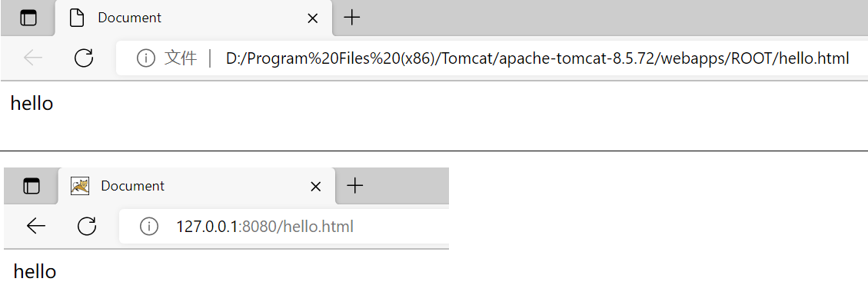Focus the address bar showing D:/Program%20Files path
This screenshot has width=868, height=305.
click(x=491, y=58)
